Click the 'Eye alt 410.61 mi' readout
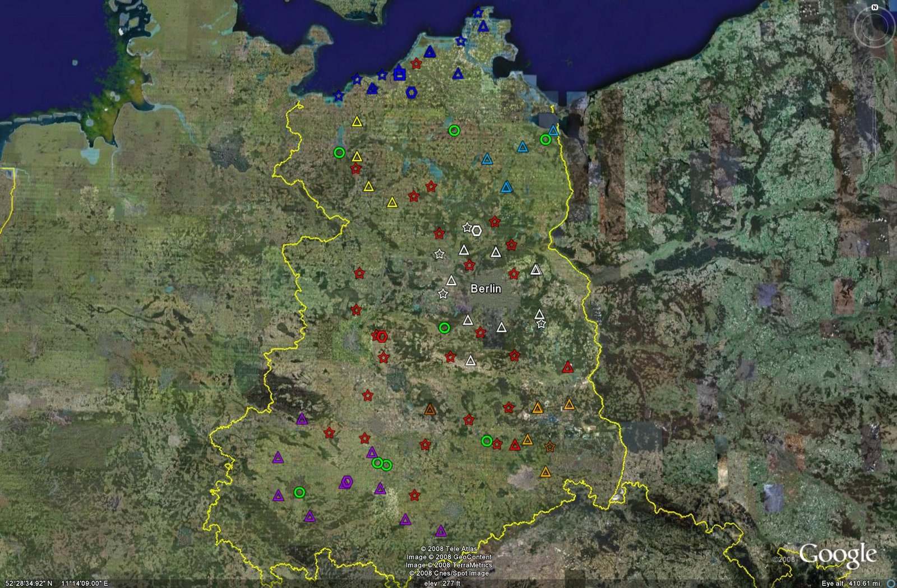 [x=850, y=584]
